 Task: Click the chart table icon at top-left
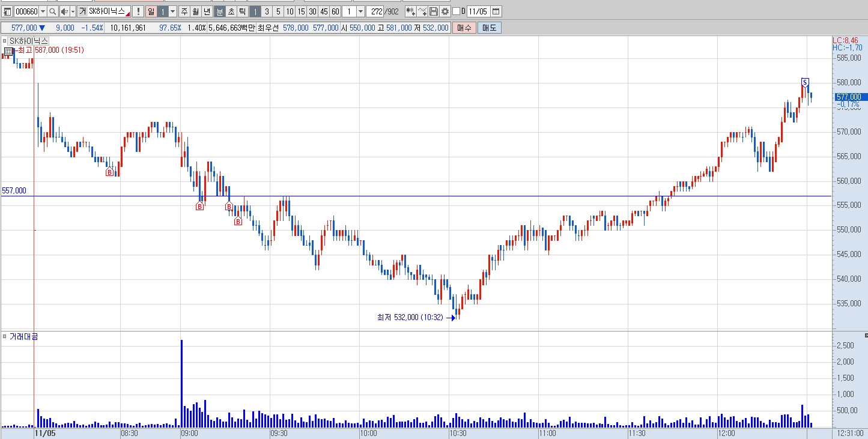click(x=7, y=11)
